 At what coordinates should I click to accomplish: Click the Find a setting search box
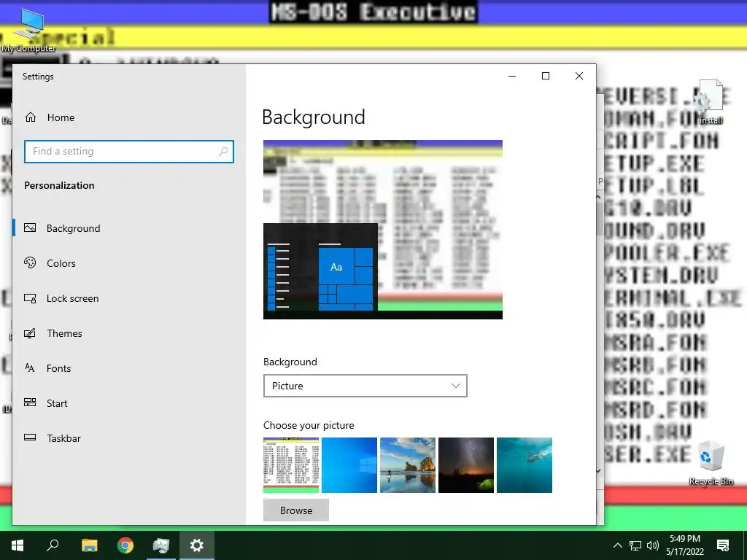(129, 152)
